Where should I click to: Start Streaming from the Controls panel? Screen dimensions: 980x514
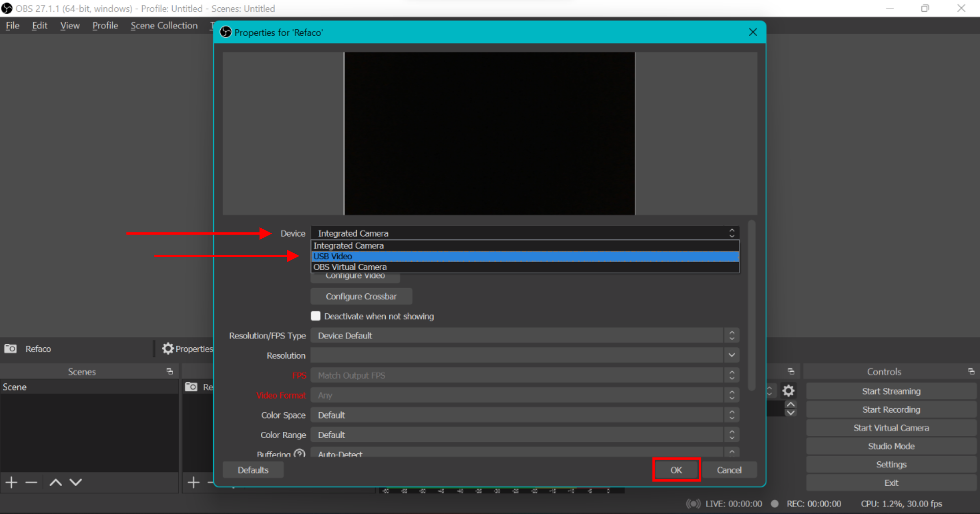(891, 391)
